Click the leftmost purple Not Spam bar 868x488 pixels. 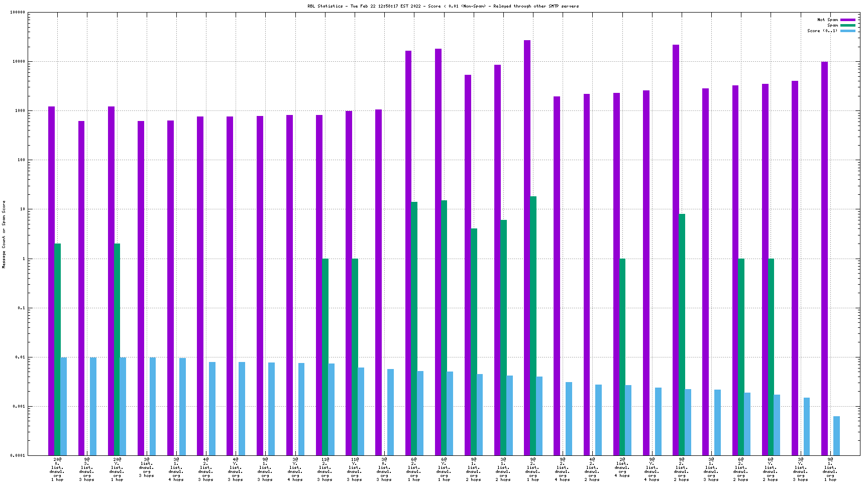point(51,281)
